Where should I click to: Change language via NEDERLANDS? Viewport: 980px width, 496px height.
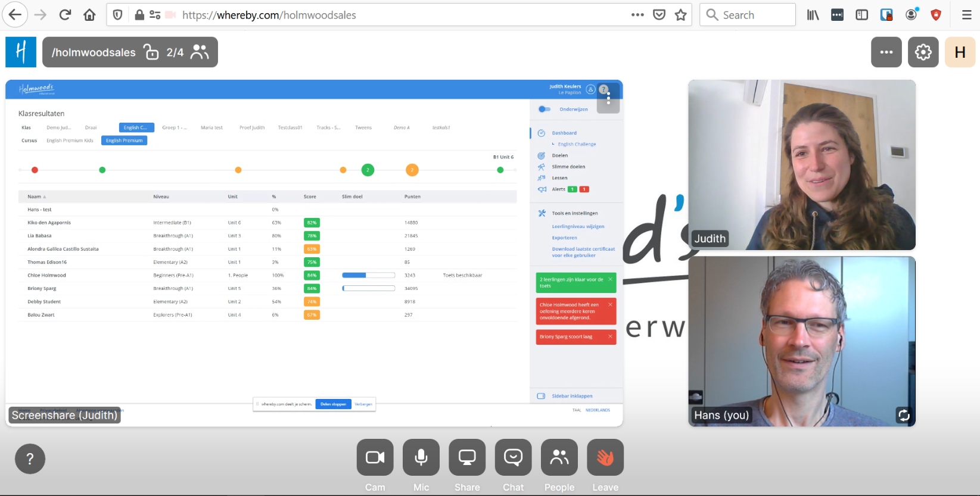pyautogui.click(x=598, y=410)
